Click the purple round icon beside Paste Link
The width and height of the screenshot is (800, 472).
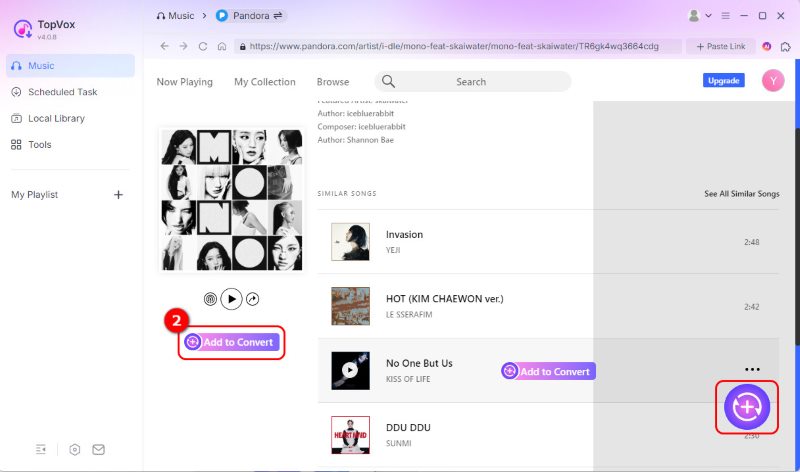coord(766,46)
